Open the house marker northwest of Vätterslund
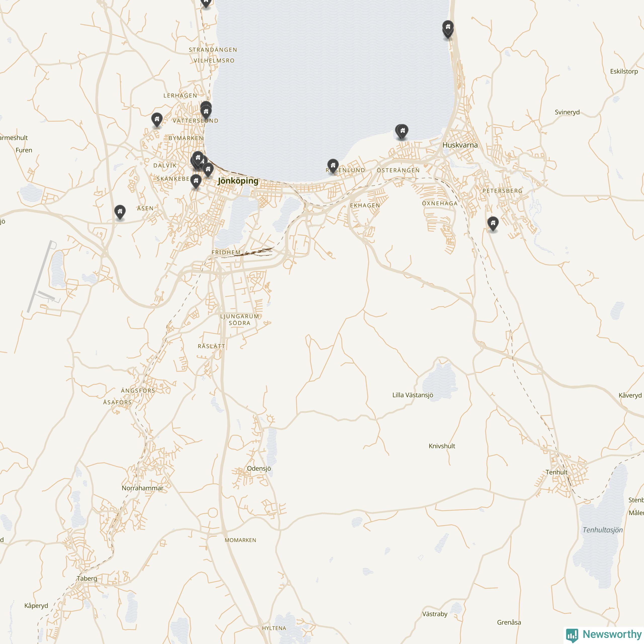 (157, 119)
